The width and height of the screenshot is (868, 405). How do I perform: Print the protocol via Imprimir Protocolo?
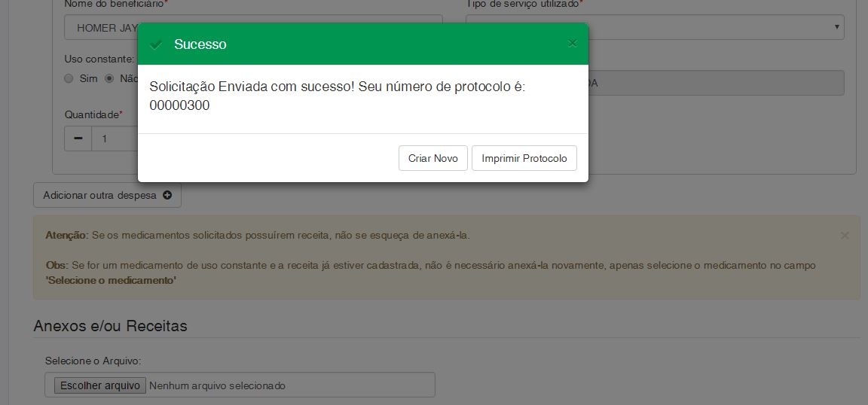pos(524,158)
